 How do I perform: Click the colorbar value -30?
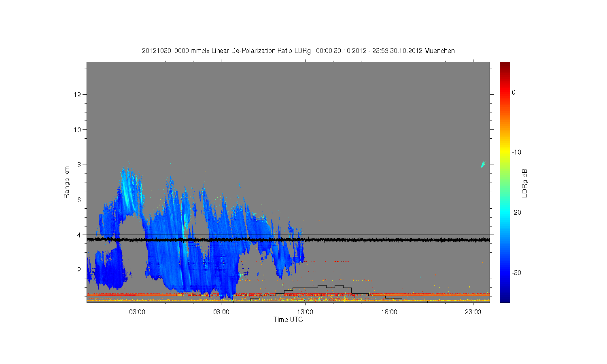(x=516, y=273)
